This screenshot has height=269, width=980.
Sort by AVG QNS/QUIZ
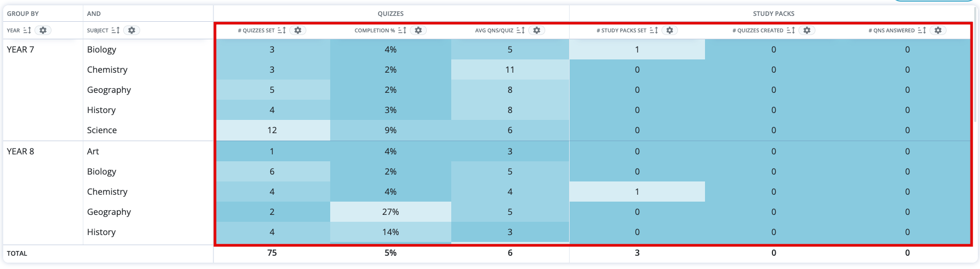520,31
